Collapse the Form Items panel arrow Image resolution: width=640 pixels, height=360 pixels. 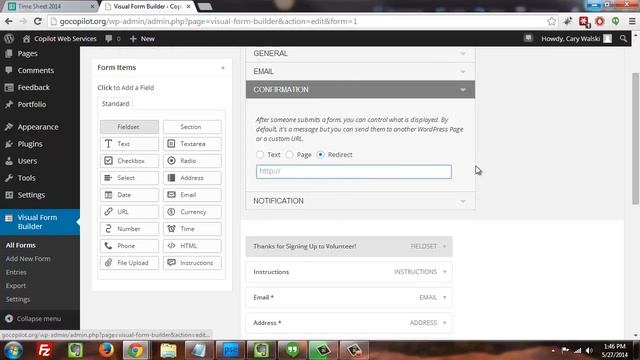tap(223, 68)
